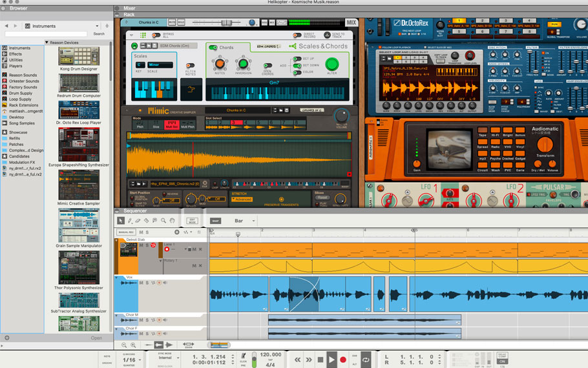
Task: Click Send to Track icon on Scales & Chords
Action: tap(327, 35)
